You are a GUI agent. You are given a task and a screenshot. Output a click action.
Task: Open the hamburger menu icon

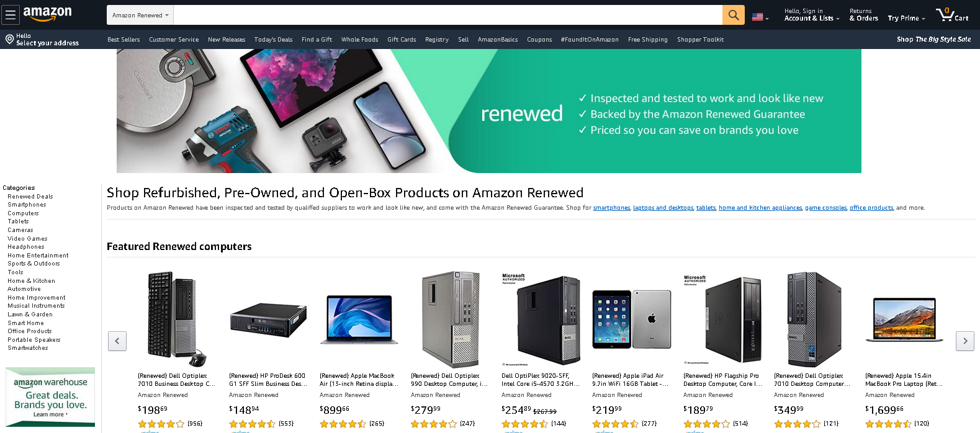click(x=11, y=15)
